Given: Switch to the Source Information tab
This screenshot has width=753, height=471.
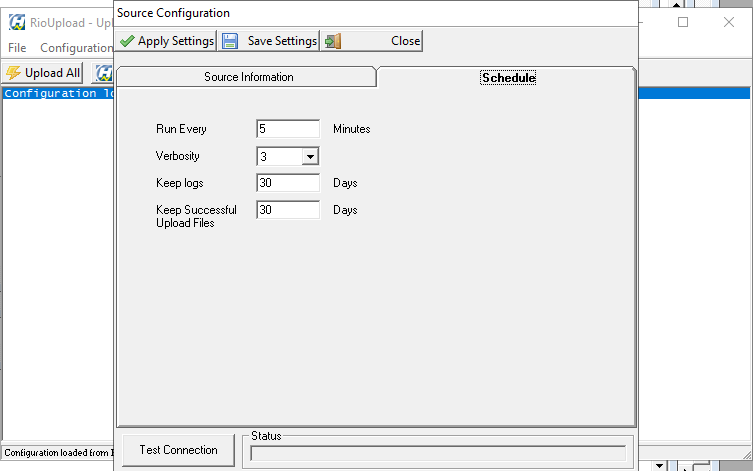Looking at the screenshot, I should click(248, 77).
